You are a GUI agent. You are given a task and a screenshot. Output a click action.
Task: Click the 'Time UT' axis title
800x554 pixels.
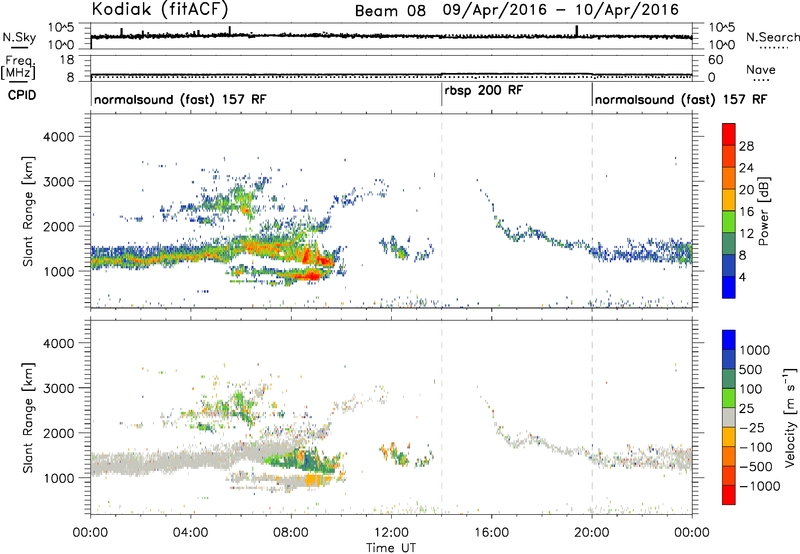pyautogui.click(x=391, y=548)
